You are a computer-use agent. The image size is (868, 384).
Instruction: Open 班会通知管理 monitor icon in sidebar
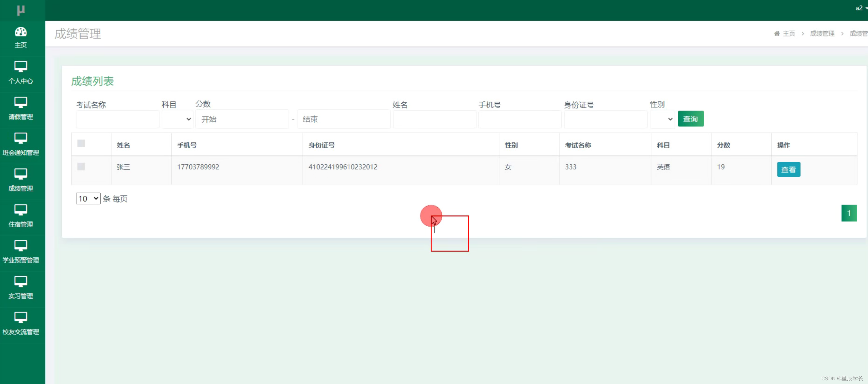21,138
